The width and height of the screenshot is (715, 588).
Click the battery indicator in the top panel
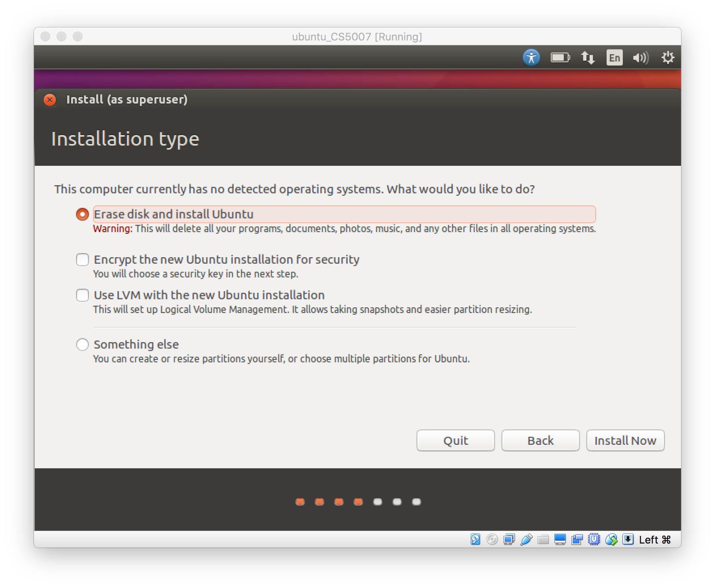click(x=560, y=58)
